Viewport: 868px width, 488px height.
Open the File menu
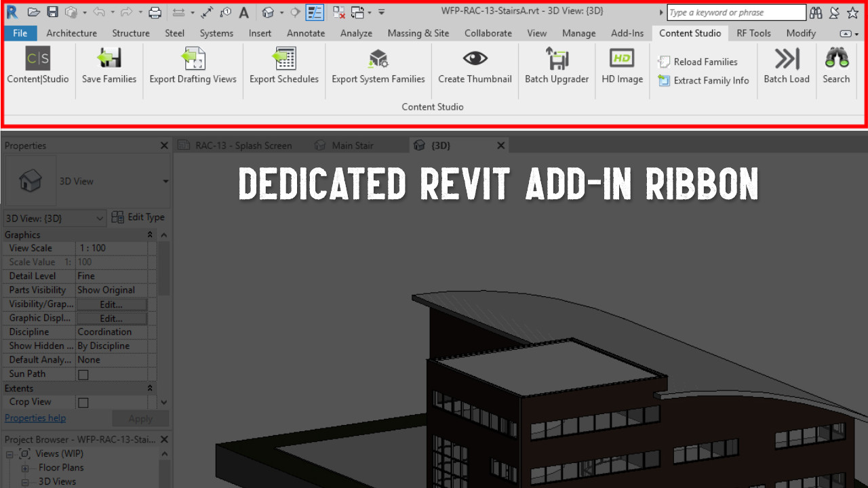coord(20,33)
